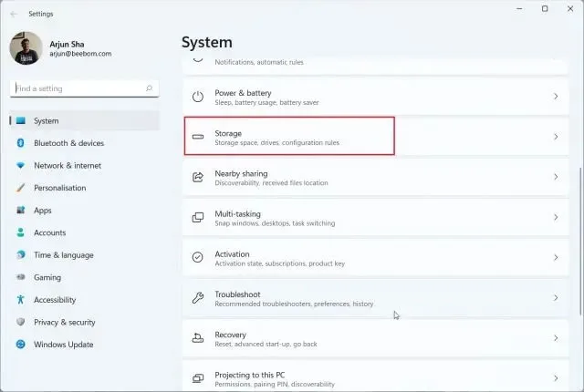Screen dimensions: 584x392
Task: Click the Bluetooth icon in sidebar
Action: 20,143
